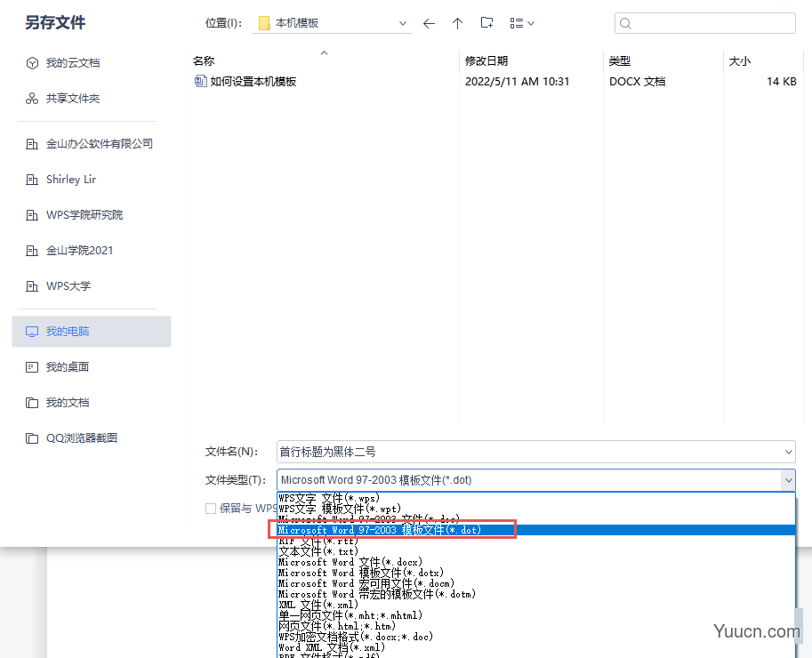
Task: Select WPS学院研究院 in sidebar
Action: coord(75,215)
